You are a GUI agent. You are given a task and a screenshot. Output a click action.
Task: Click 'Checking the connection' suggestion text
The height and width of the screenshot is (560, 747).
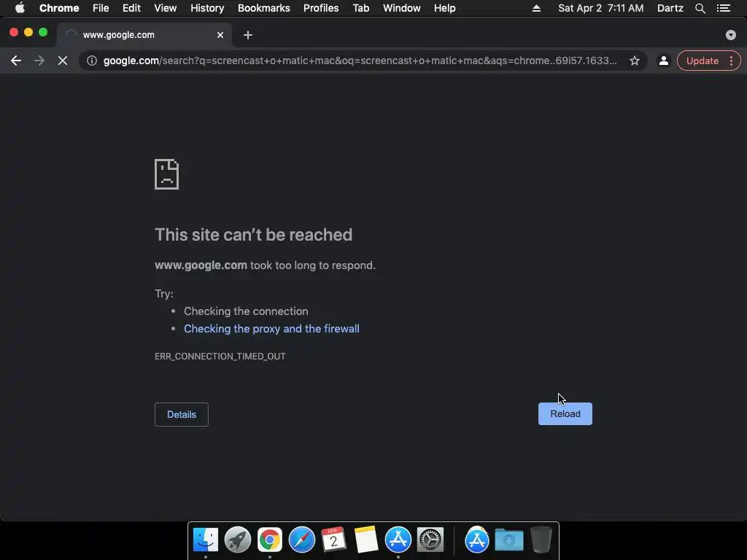(246, 311)
